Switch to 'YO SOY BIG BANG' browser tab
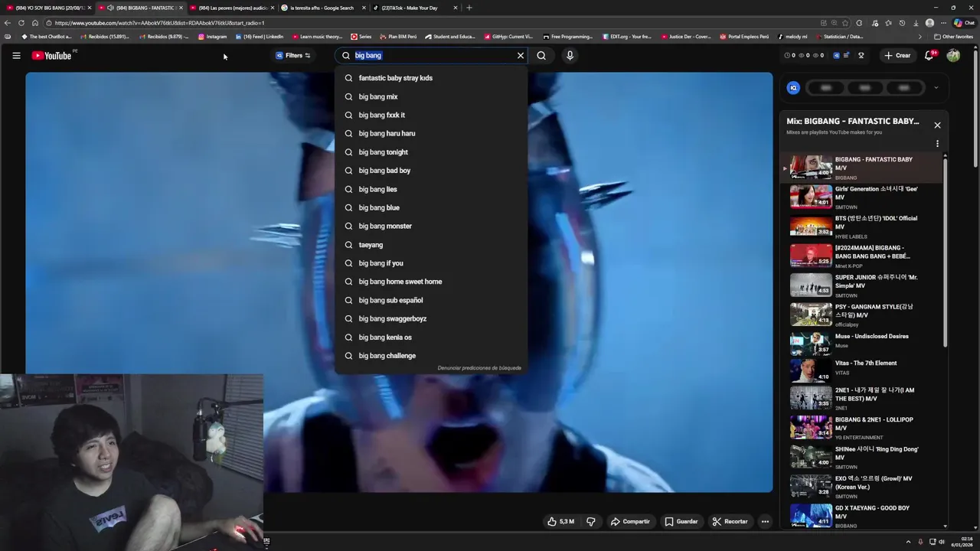The image size is (980, 551). pyautogui.click(x=48, y=8)
